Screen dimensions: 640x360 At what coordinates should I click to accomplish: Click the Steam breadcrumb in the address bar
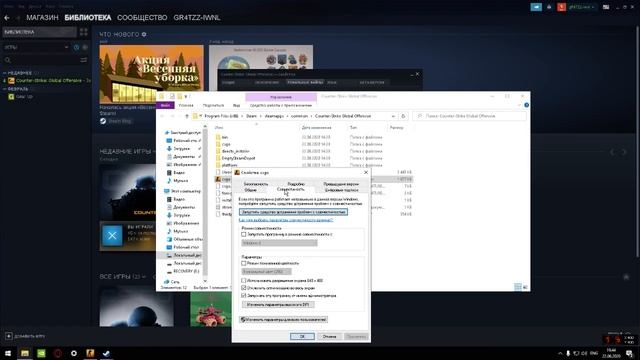251,116
